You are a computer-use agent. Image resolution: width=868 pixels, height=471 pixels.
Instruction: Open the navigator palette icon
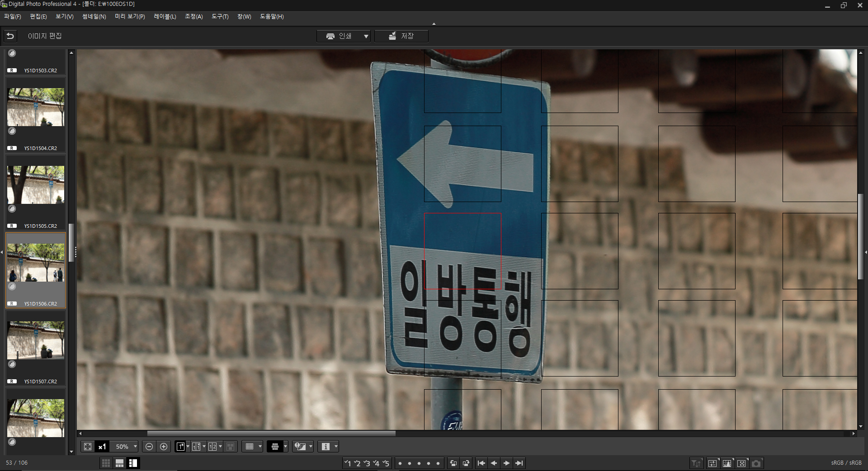pyautogui.click(x=741, y=463)
